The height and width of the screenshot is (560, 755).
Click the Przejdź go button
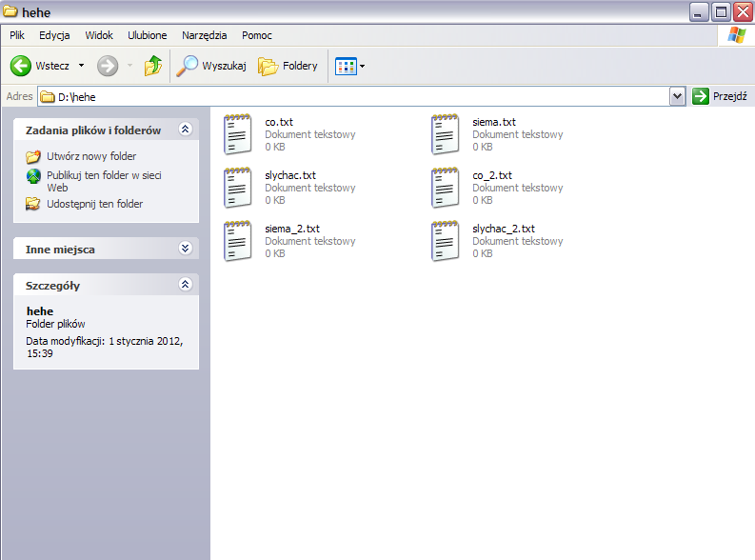(720, 96)
